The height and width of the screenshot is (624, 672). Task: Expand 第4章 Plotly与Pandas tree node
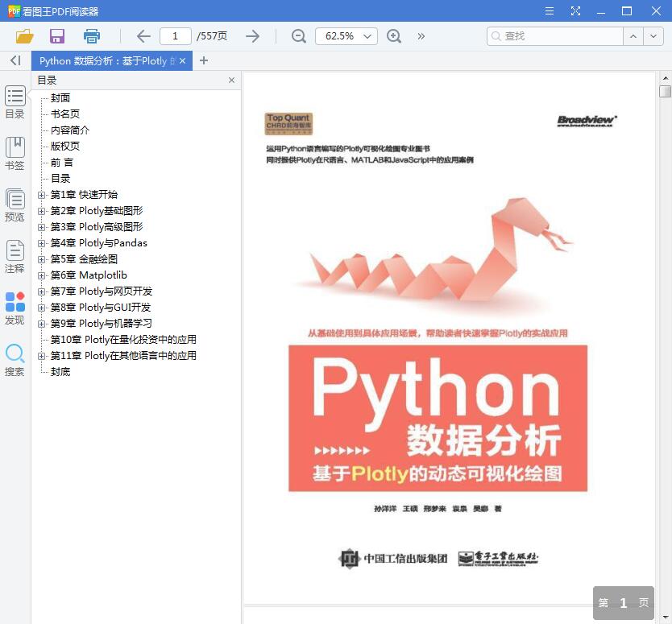(41, 243)
